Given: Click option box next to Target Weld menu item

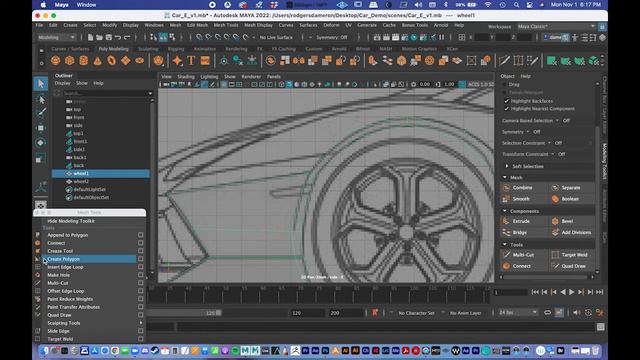Looking at the screenshot, I should coord(140,339).
